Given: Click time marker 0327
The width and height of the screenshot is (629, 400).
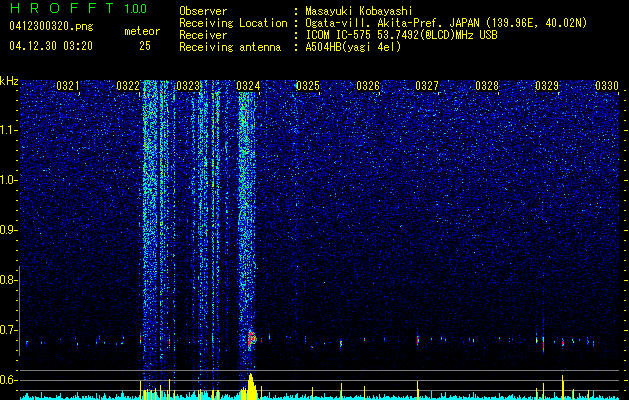Looking at the screenshot, I should [427, 85].
